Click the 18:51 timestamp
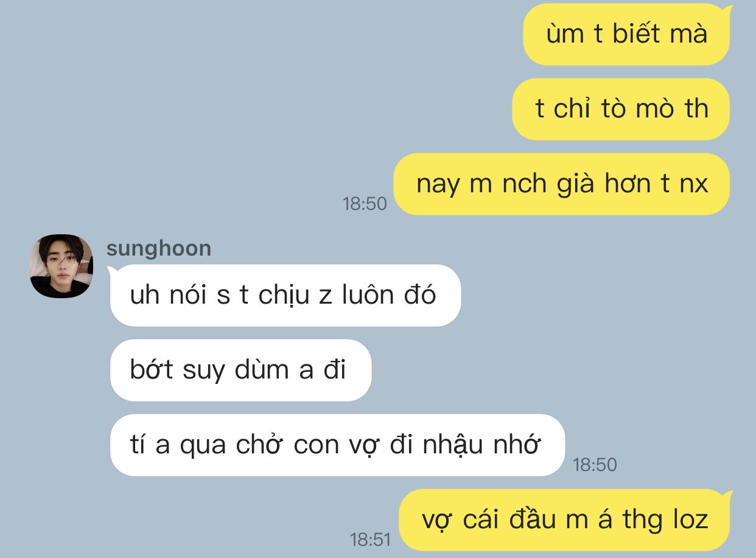 370,539
